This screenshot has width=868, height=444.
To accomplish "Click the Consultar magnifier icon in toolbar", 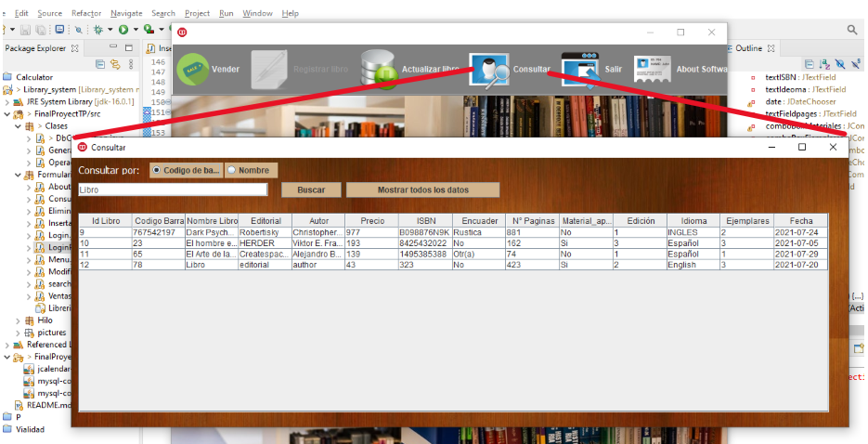I will 489,70.
